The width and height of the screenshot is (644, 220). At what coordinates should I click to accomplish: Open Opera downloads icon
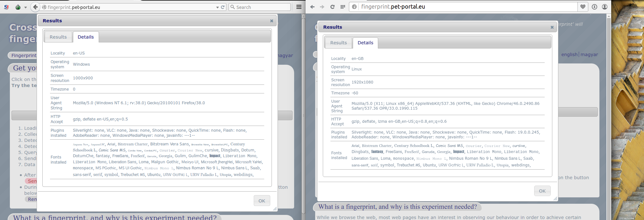594,7
